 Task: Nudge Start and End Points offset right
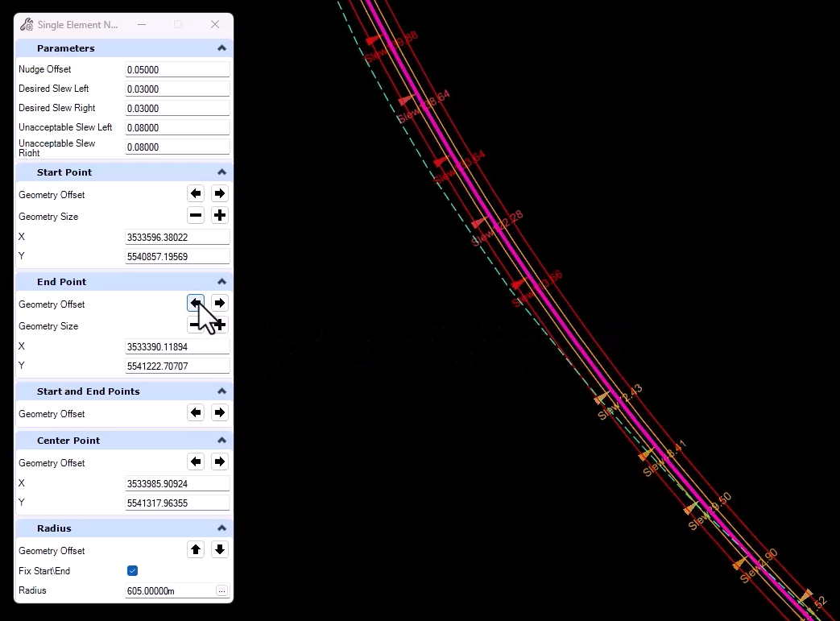pos(219,412)
